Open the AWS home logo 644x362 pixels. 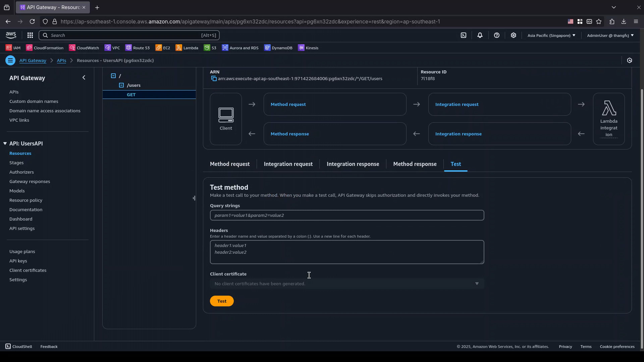(x=11, y=35)
